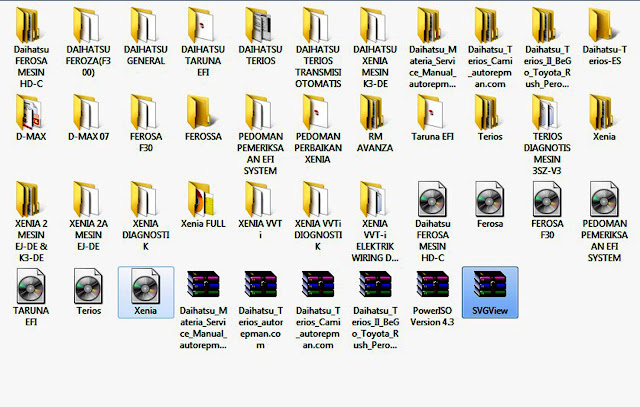Select the Daihatsu_Terios_Cami_autorepman.com folder

click(490, 48)
